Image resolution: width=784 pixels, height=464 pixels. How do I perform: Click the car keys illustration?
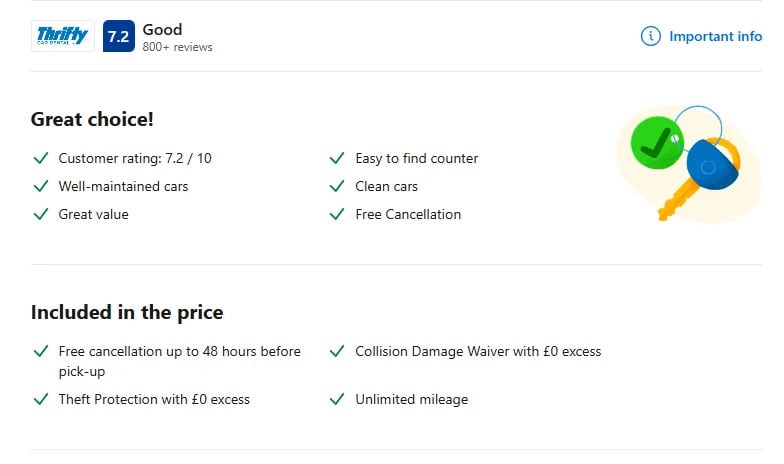click(689, 161)
